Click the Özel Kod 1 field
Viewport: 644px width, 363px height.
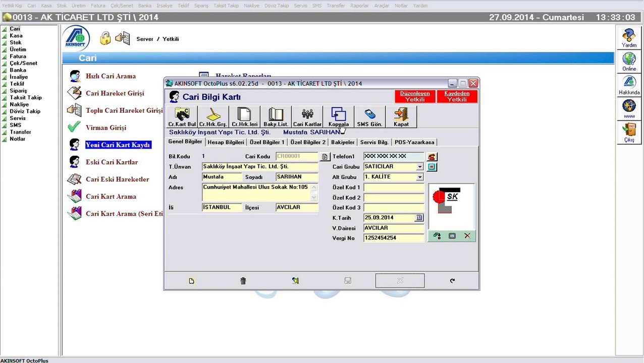[x=393, y=187]
